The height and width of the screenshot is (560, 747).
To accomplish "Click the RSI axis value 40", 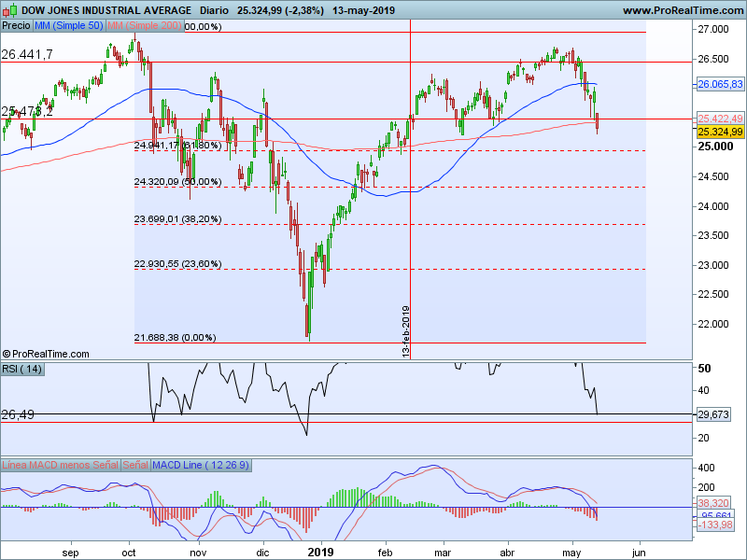I will coord(704,390).
